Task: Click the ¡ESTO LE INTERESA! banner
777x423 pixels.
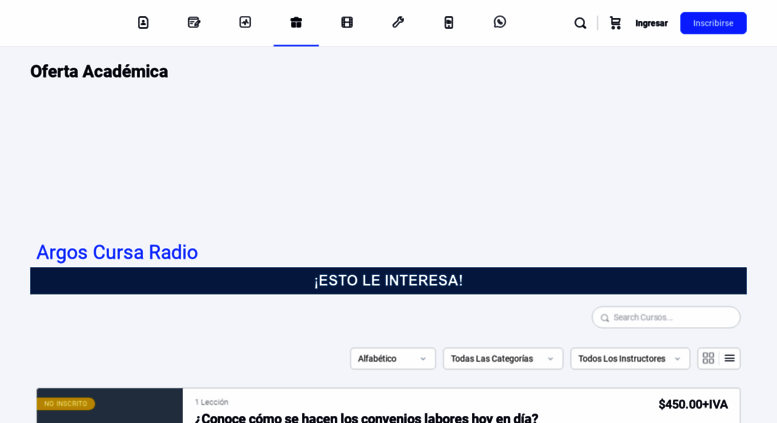Action: click(x=388, y=281)
